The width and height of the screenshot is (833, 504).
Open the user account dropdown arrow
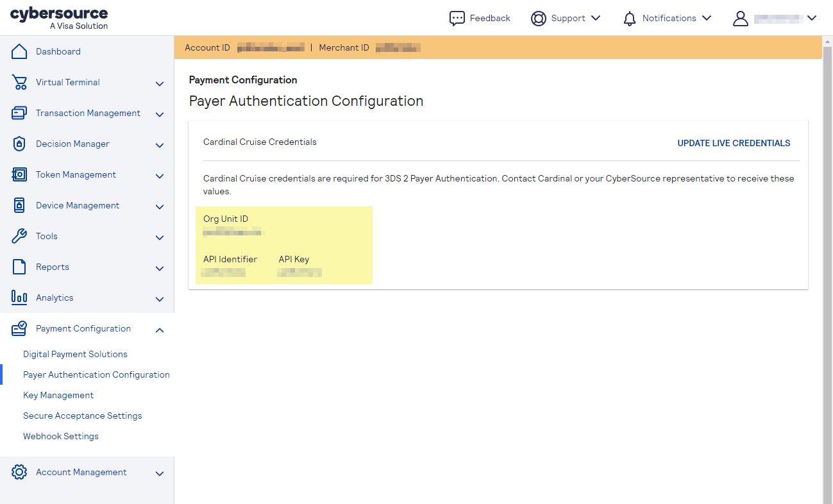(x=812, y=18)
